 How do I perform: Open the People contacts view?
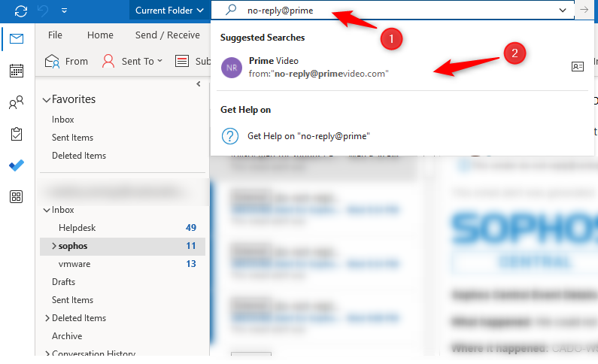click(17, 102)
